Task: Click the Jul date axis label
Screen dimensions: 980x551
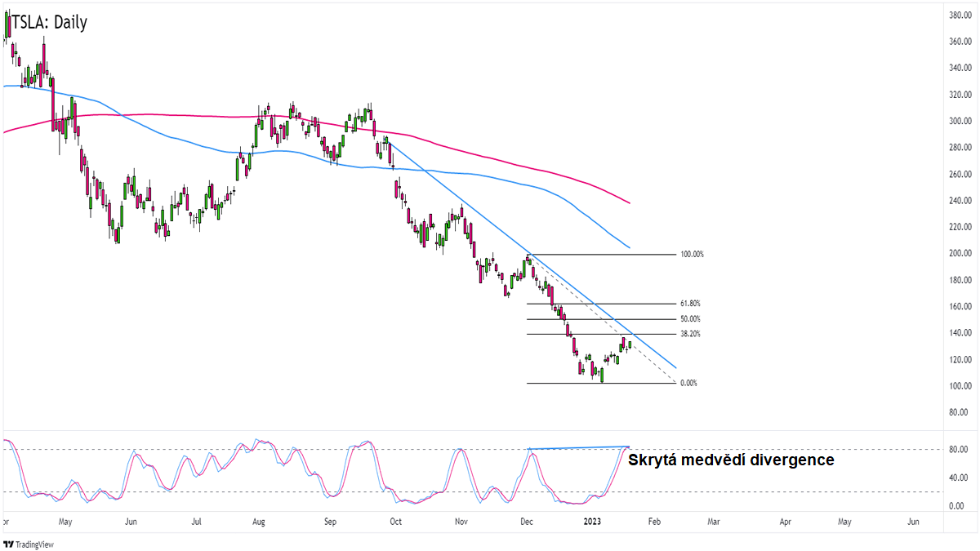Action: point(197,520)
